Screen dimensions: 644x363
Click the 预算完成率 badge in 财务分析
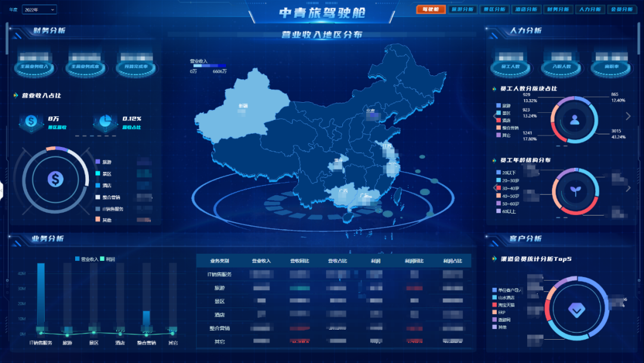point(137,66)
